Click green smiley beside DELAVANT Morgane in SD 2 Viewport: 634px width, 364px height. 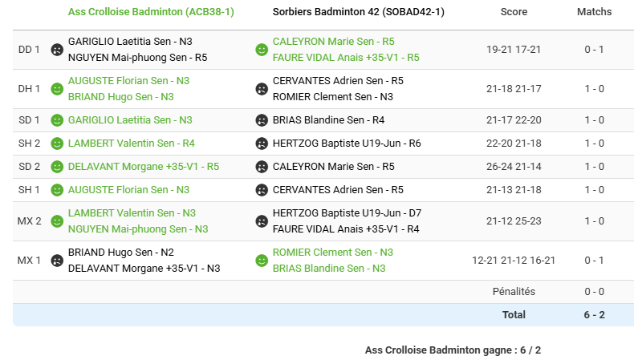coord(57,167)
